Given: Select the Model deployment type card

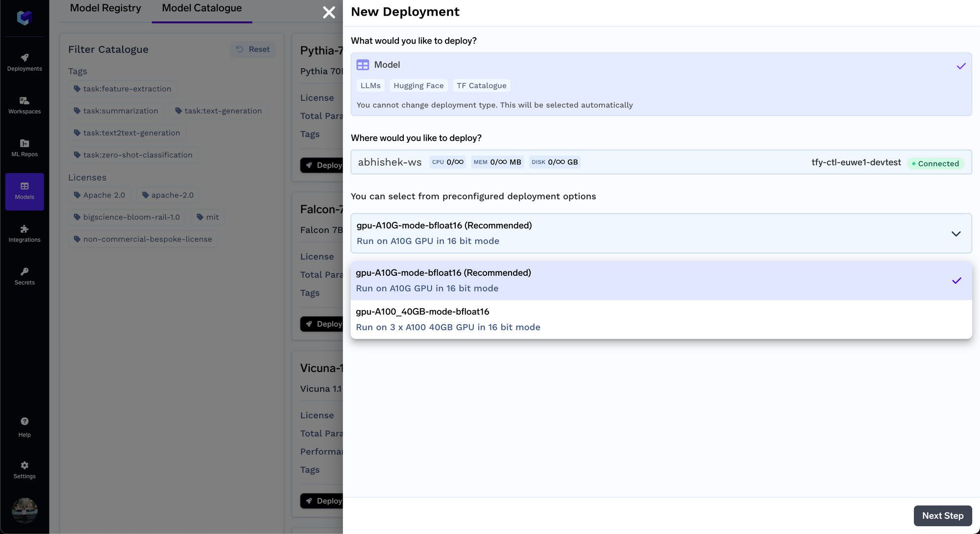Looking at the screenshot, I should click(x=661, y=83).
